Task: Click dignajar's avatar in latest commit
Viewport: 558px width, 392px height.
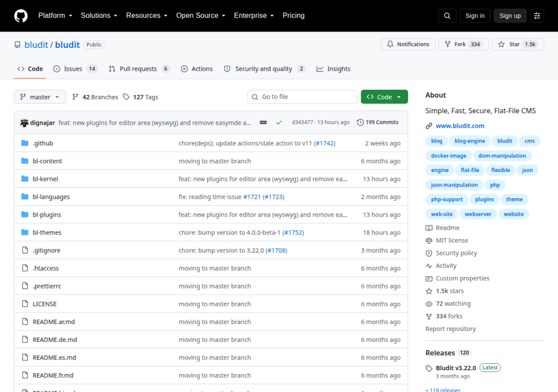Action: pos(24,122)
